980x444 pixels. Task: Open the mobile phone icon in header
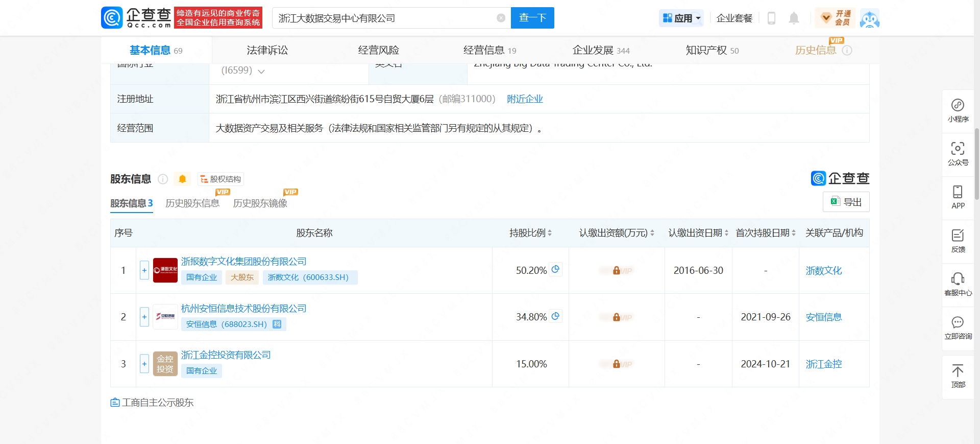771,18
